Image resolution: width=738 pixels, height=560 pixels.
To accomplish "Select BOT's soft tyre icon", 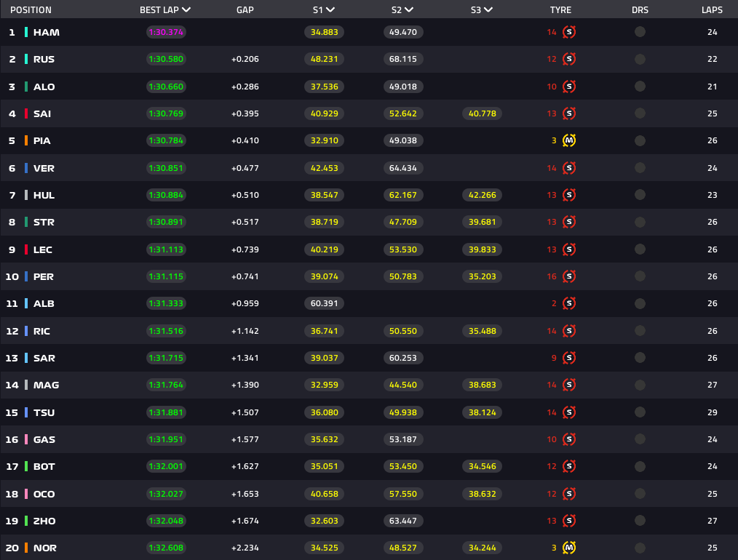I will coord(569,466).
